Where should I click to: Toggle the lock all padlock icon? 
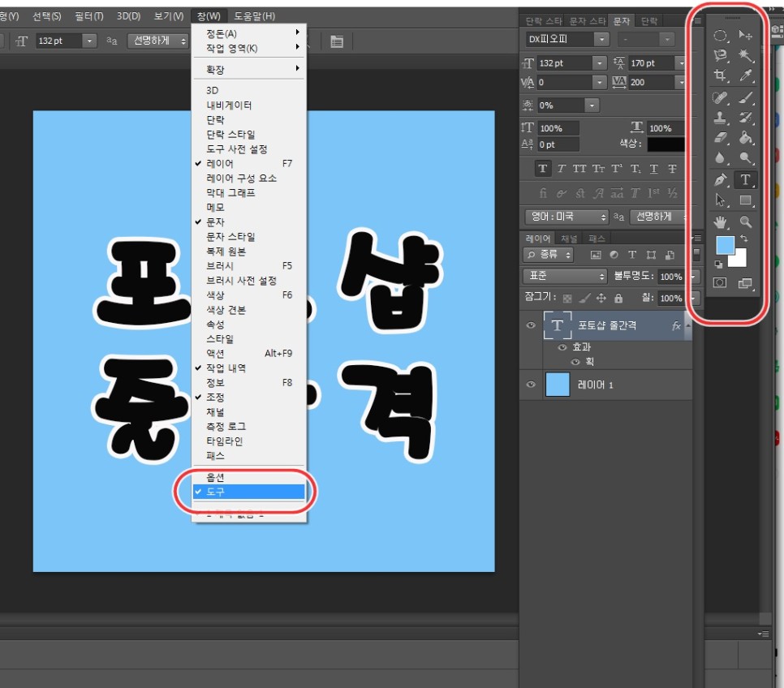[x=618, y=299]
